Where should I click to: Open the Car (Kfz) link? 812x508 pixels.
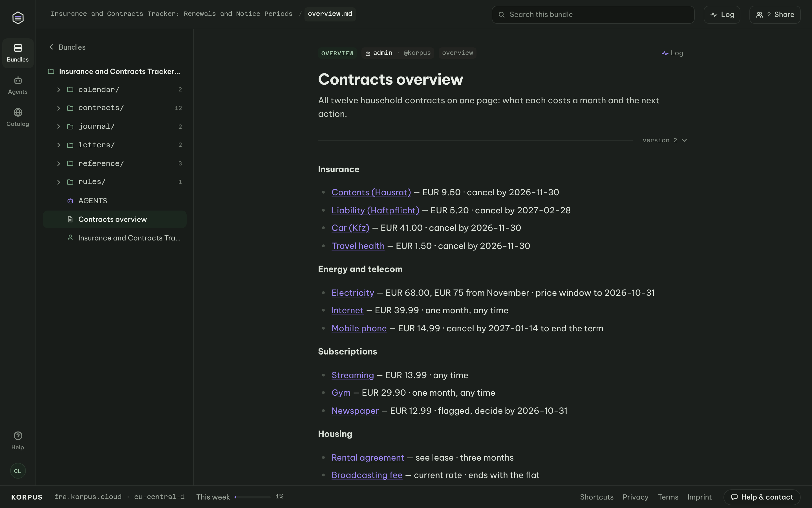[x=350, y=228]
